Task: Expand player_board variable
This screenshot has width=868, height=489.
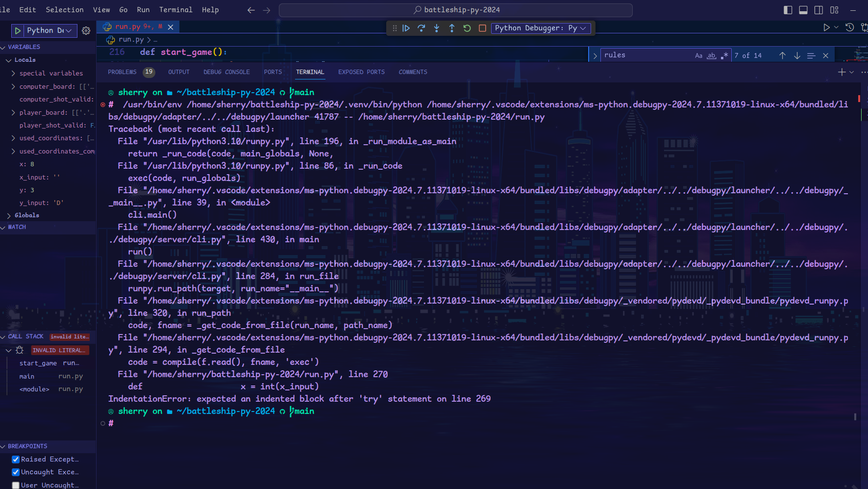Action: pos(53,112)
